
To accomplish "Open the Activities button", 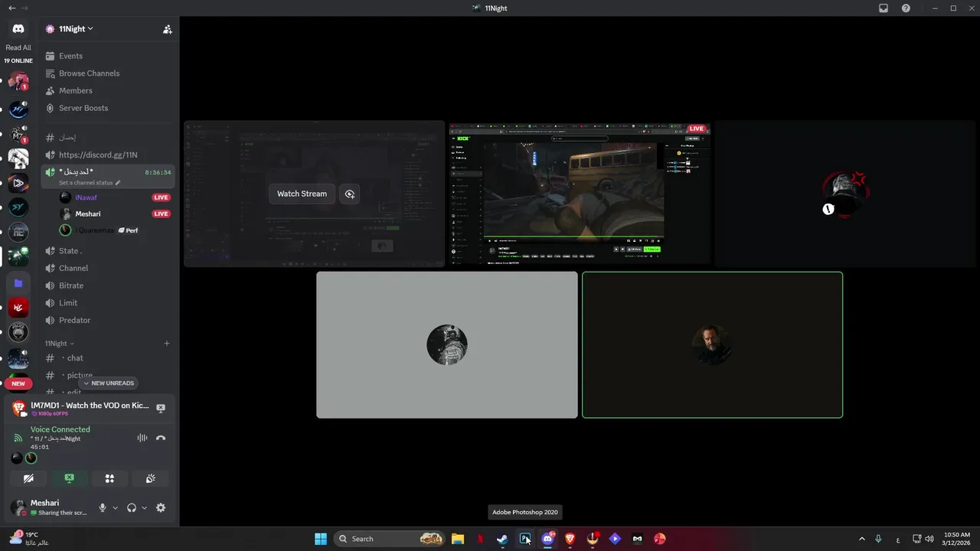I will tap(109, 478).
